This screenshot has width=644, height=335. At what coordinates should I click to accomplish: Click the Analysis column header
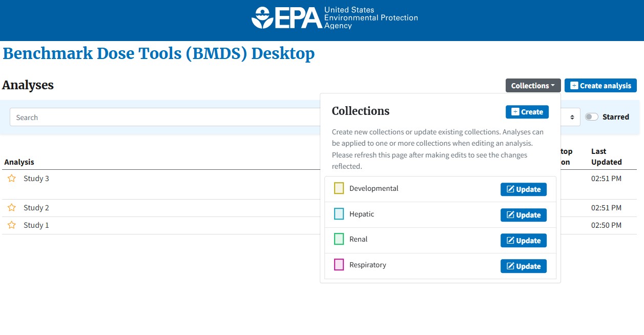pos(19,162)
